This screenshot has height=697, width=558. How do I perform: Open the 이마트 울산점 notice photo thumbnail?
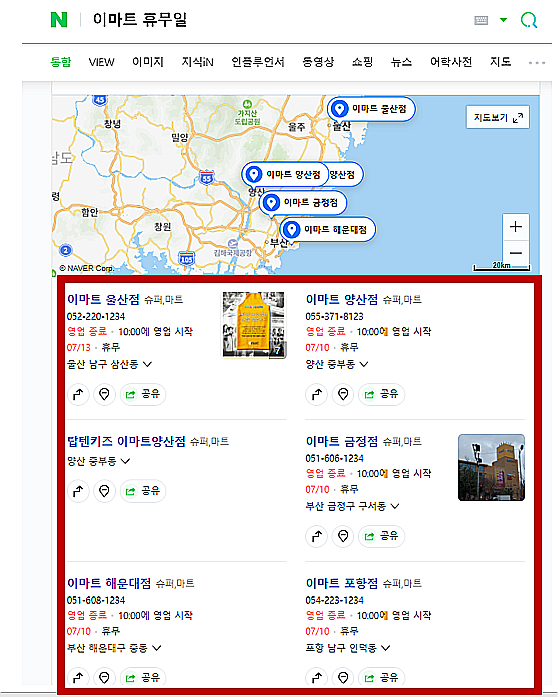tap(254, 324)
